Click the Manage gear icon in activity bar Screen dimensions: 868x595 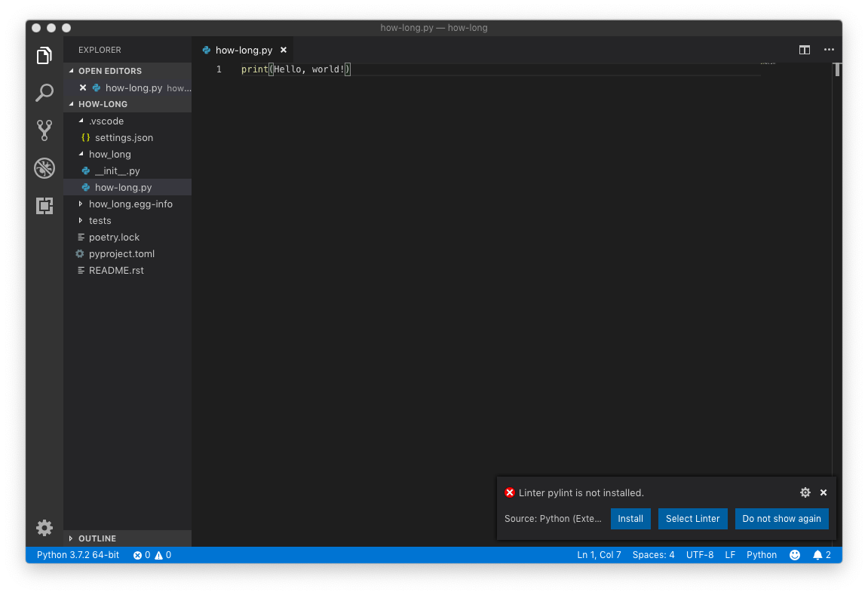click(x=44, y=527)
